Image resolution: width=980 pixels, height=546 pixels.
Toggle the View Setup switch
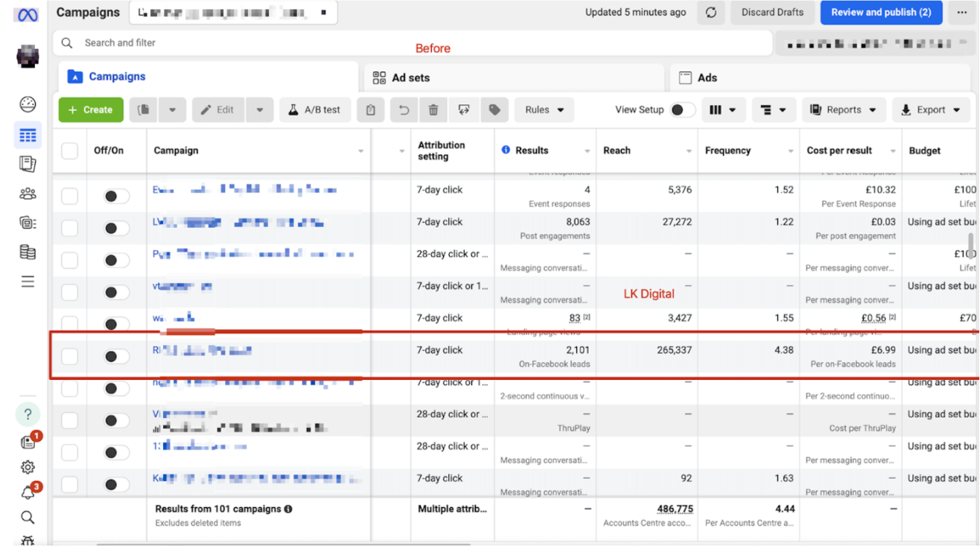click(681, 109)
